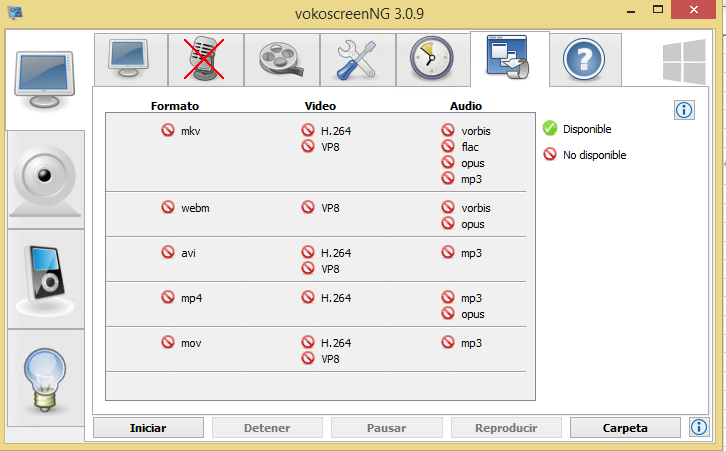Screen dimensions: 726x451
Task: Open the webcam sidebar section
Action: pyautogui.click(x=45, y=180)
